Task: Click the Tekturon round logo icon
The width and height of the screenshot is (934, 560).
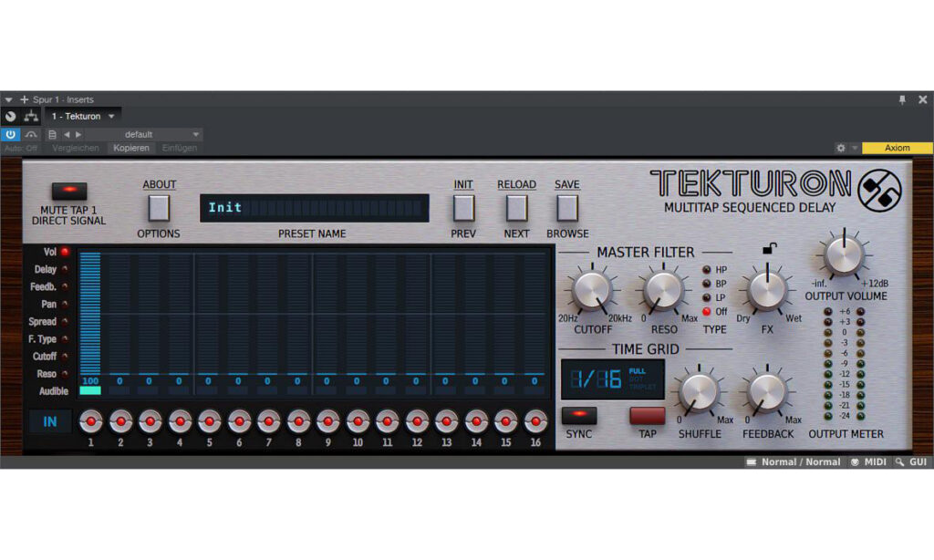Action: click(x=879, y=191)
